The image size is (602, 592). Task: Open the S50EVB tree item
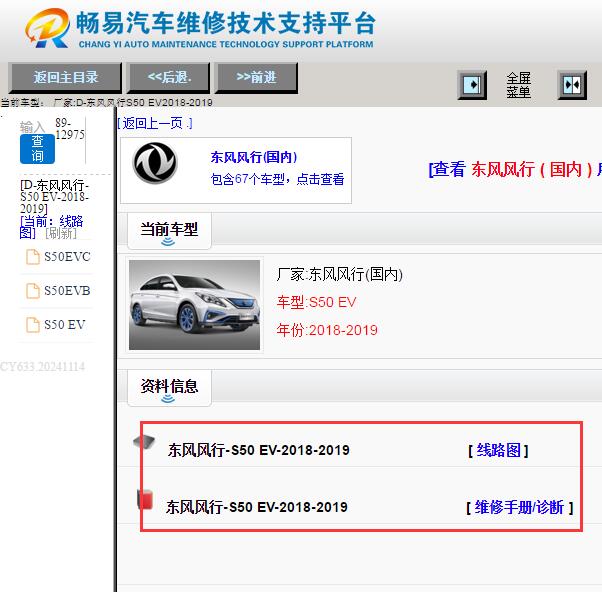coord(67,291)
